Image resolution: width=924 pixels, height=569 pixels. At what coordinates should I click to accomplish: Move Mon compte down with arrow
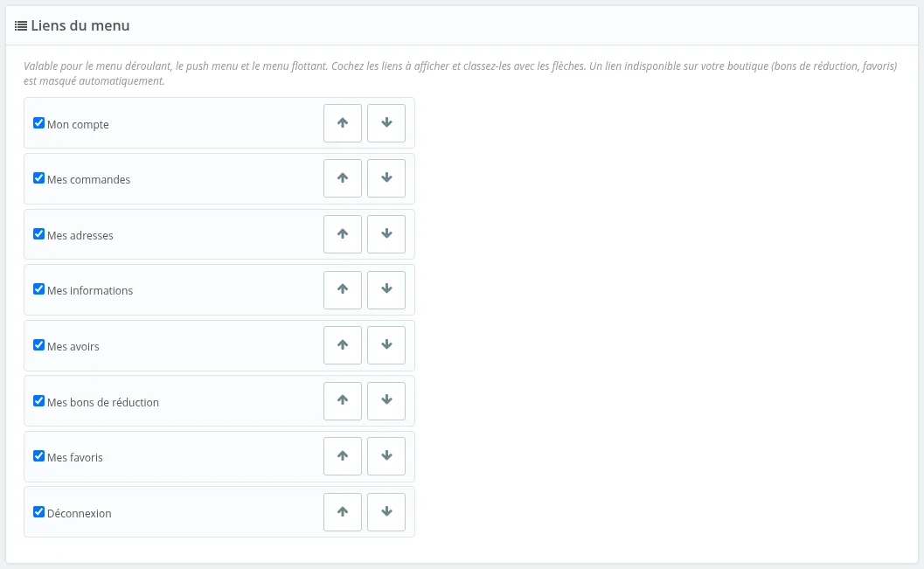point(386,123)
